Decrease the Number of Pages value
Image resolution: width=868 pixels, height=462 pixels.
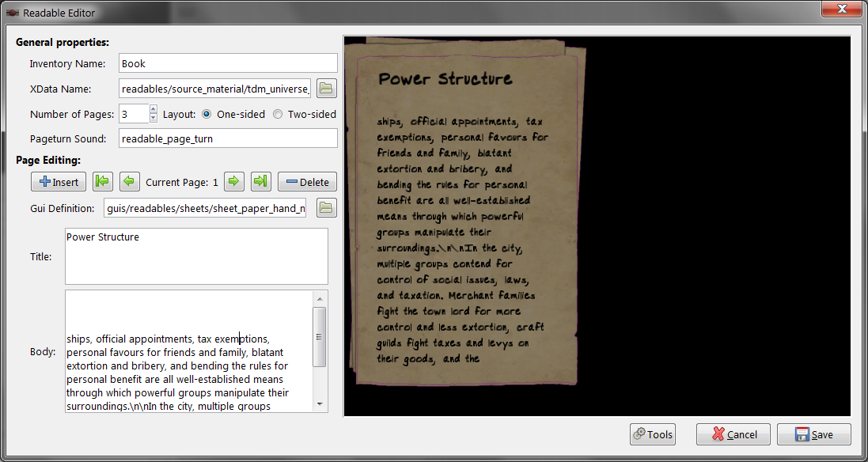154,119
